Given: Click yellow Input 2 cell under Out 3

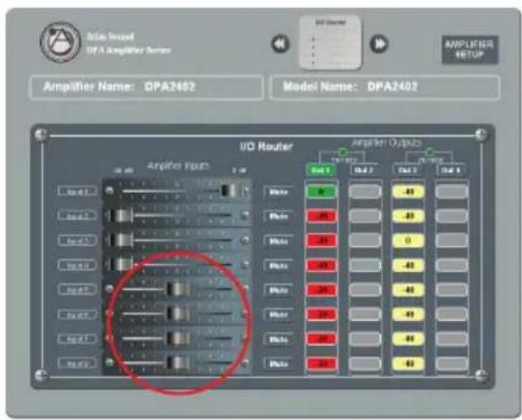Looking at the screenshot, I should click(x=408, y=217).
